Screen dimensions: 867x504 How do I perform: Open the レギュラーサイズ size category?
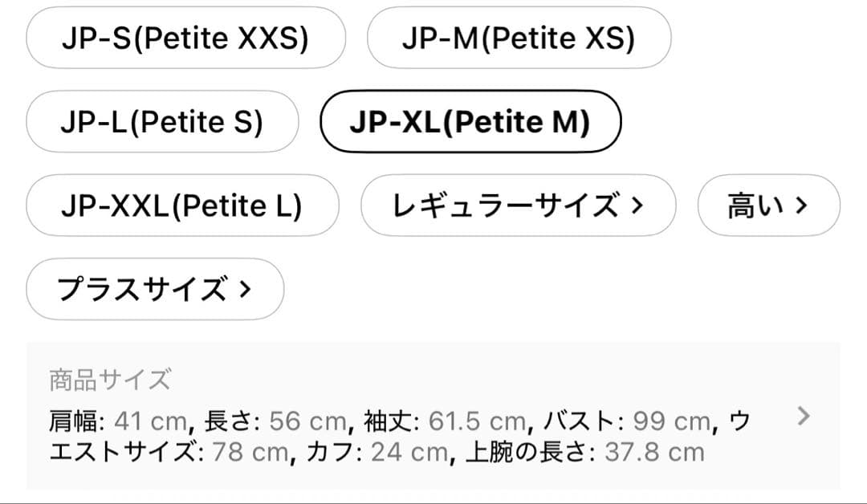(x=518, y=205)
